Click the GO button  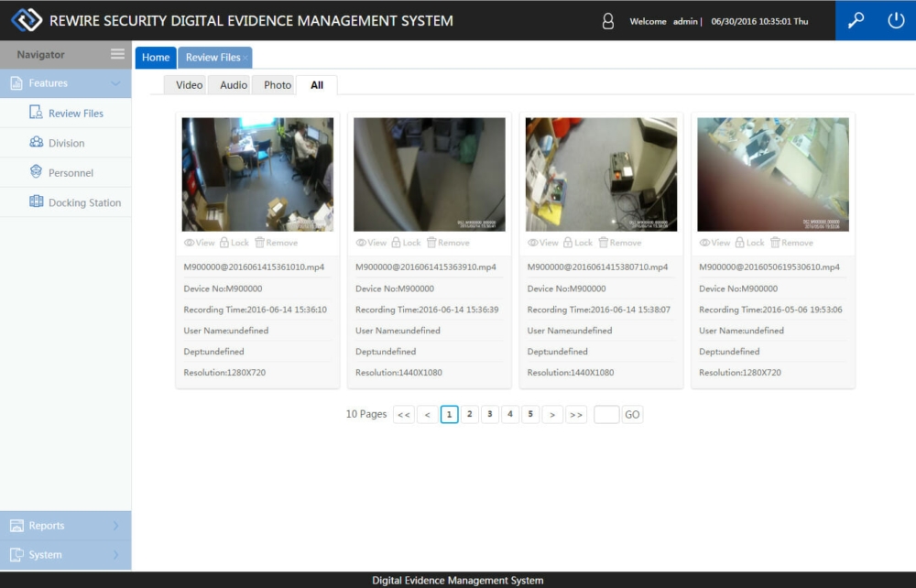click(x=632, y=415)
